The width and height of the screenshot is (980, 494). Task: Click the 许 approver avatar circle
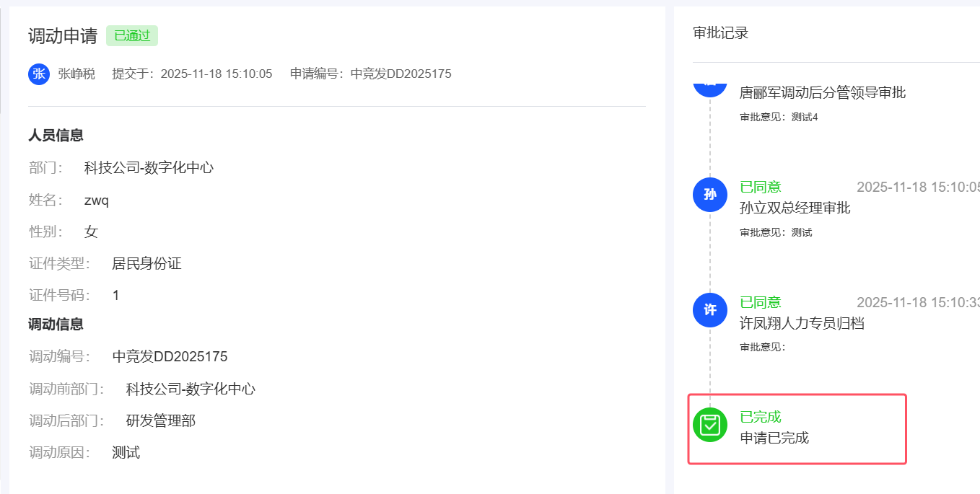pos(709,309)
